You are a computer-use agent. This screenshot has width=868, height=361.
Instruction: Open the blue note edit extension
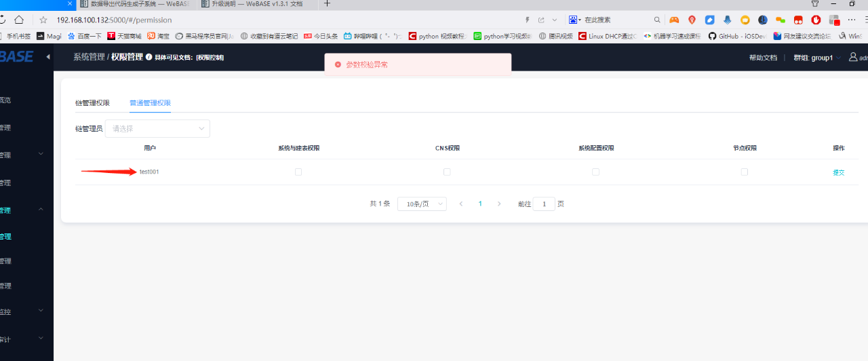(709, 20)
